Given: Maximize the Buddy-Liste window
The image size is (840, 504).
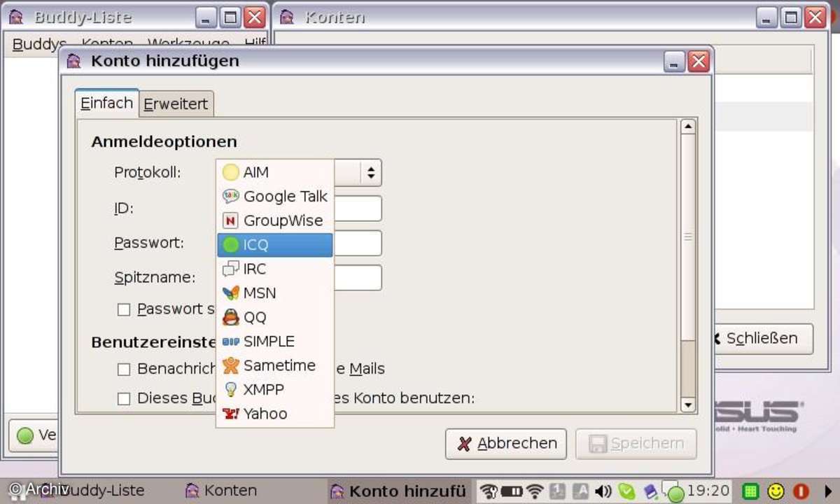Looking at the screenshot, I should point(229,17).
